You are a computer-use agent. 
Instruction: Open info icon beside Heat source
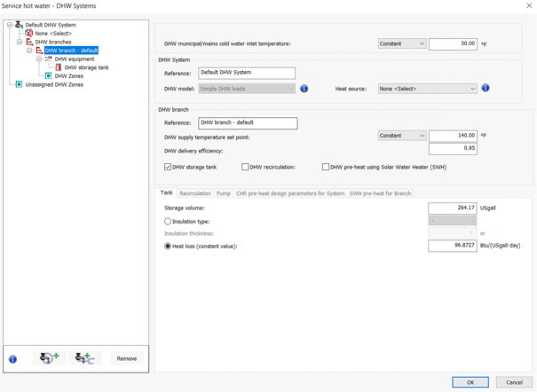[486, 89]
